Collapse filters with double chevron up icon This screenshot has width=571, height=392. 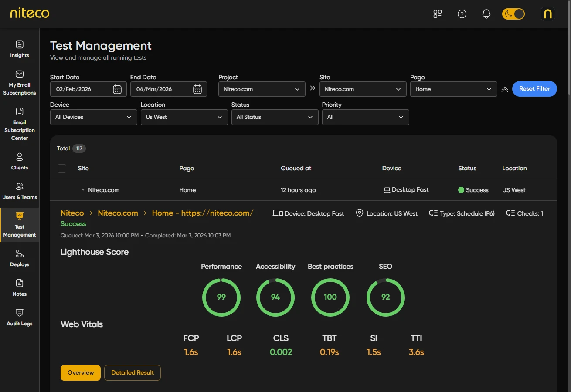tap(505, 89)
